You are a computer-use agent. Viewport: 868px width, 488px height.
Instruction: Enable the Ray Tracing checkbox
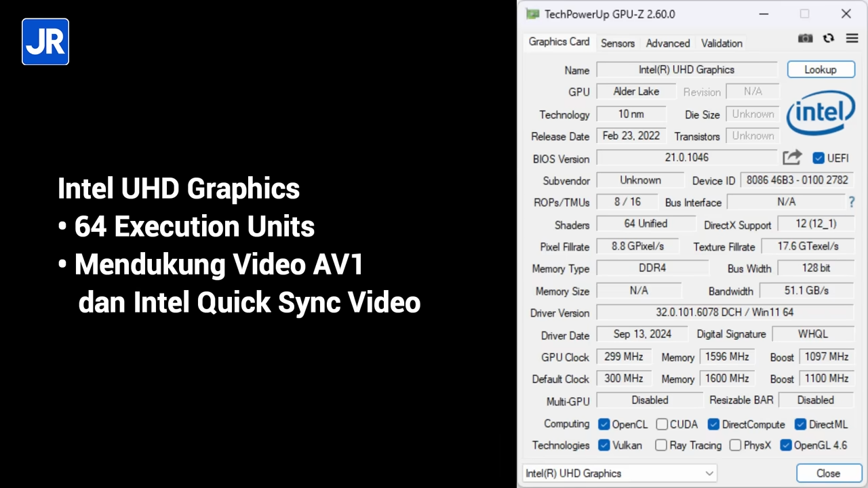(x=661, y=445)
